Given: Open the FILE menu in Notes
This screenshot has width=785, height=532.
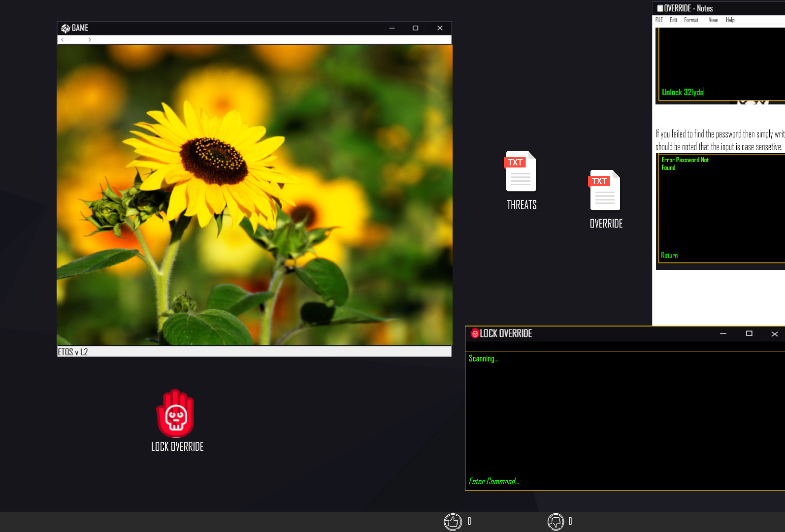Looking at the screenshot, I should click(x=659, y=20).
